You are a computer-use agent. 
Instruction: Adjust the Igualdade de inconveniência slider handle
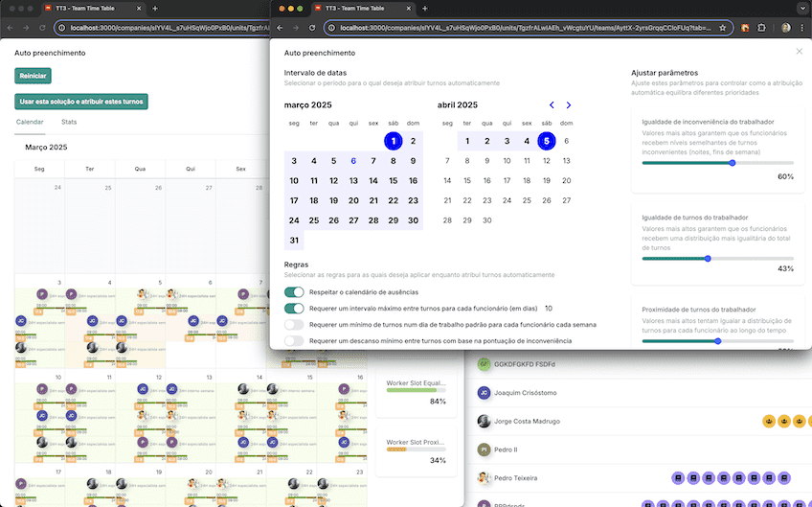click(733, 163)
